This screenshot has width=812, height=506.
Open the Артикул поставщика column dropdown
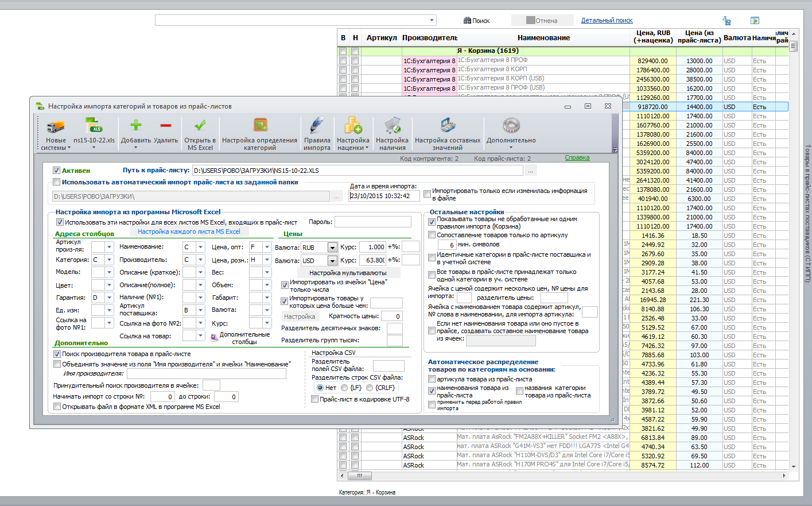(200, 310)
